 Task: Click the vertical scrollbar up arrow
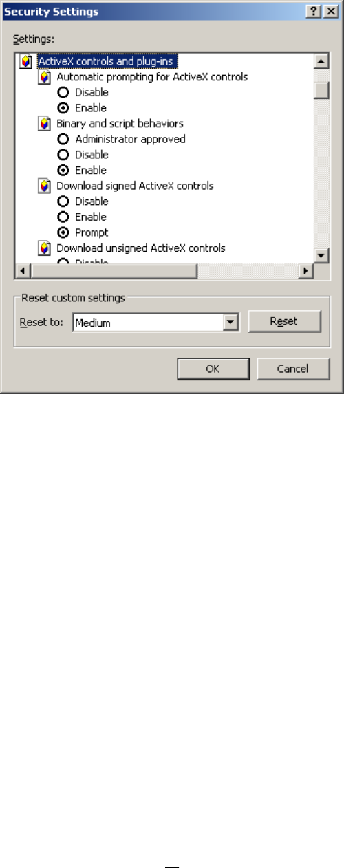[x=321, y=62]
